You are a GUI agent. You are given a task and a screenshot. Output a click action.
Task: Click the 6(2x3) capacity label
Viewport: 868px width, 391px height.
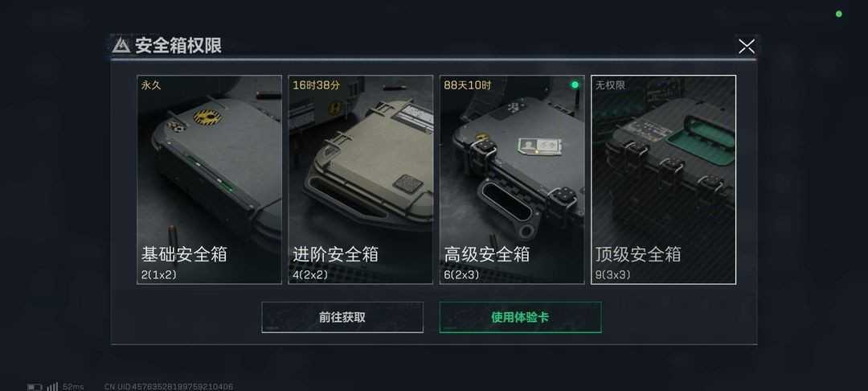click(461, 274)
